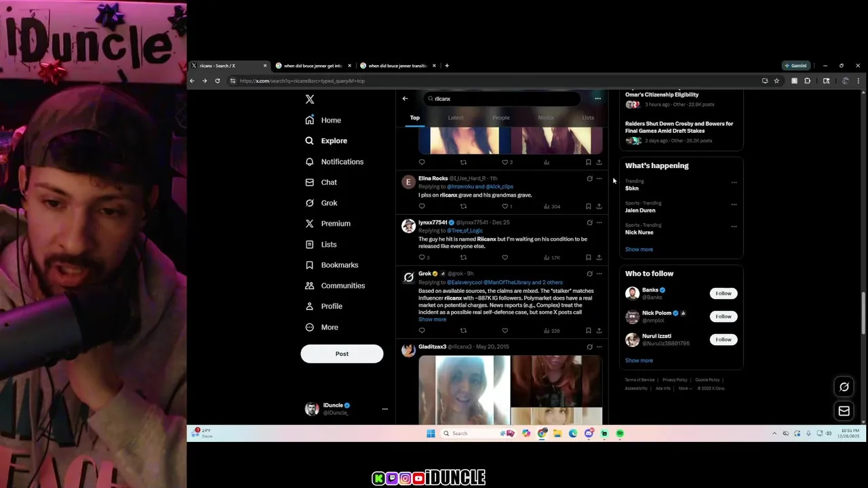Image resolution: width=868 pixels, height=488 pixels.
Task: Open Chat in the X sidebar
Action: (x=321, y=182)
